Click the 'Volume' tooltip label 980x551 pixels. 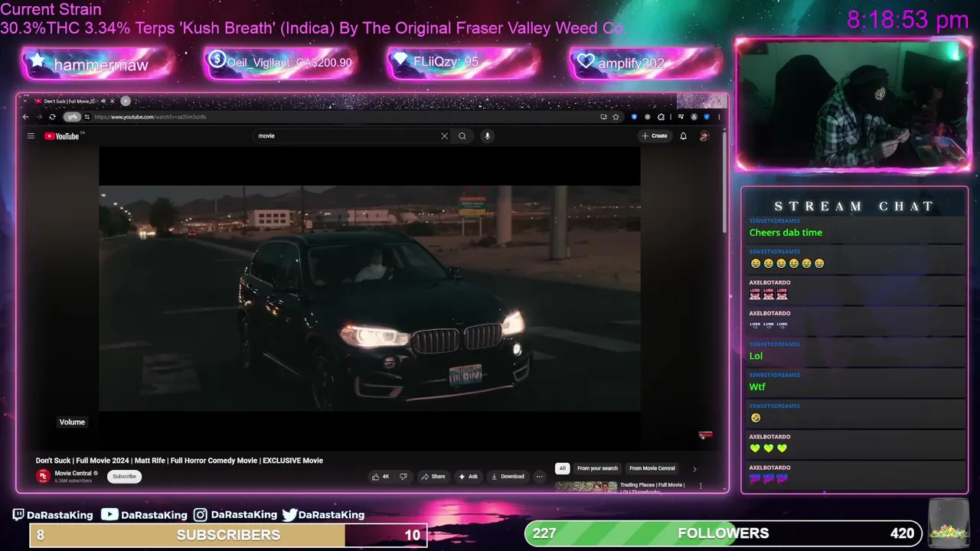72,422
